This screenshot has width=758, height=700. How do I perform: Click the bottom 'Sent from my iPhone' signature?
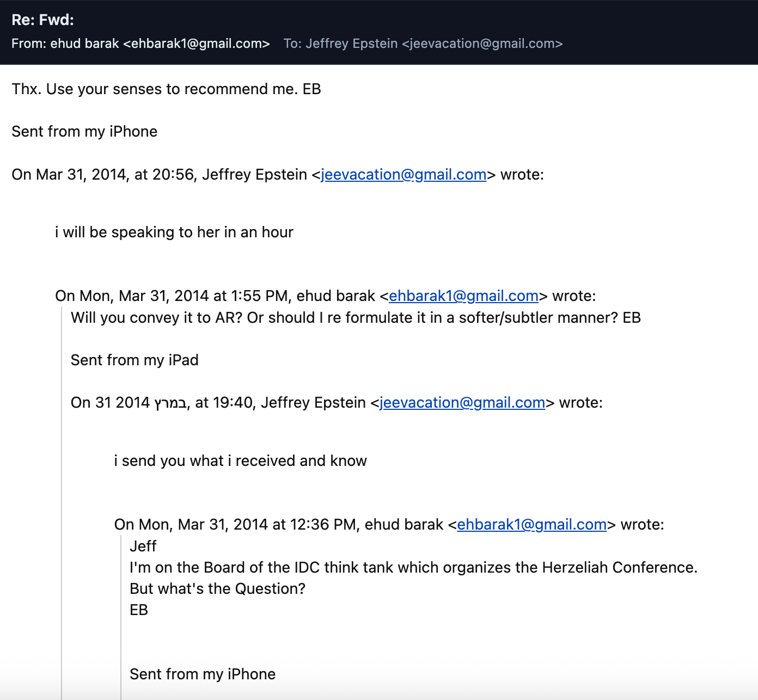pos(203,674)
